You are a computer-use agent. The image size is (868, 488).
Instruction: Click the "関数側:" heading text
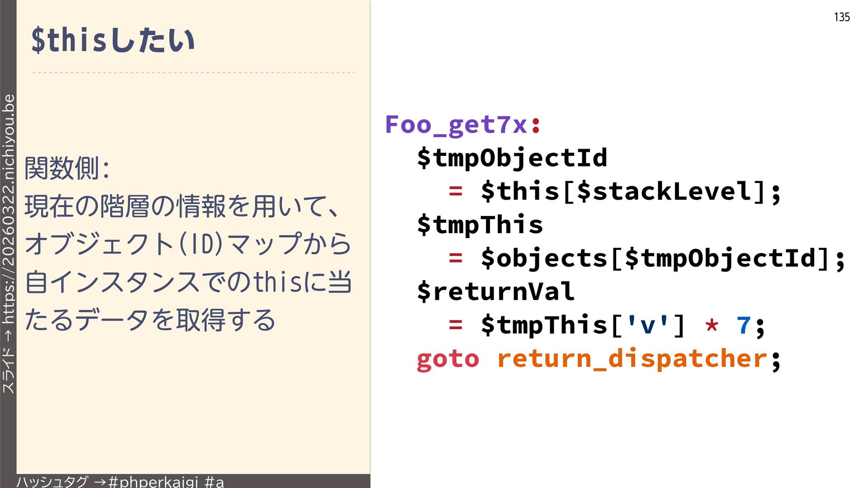coord(67,168)
